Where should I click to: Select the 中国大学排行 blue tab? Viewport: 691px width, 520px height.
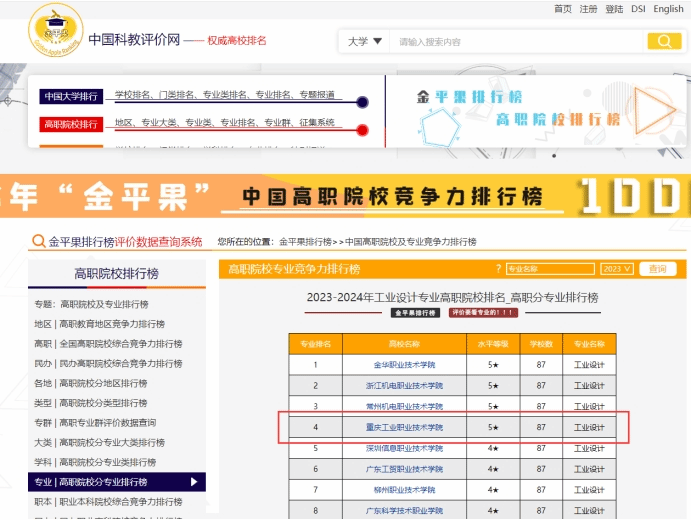pos(71,96)
